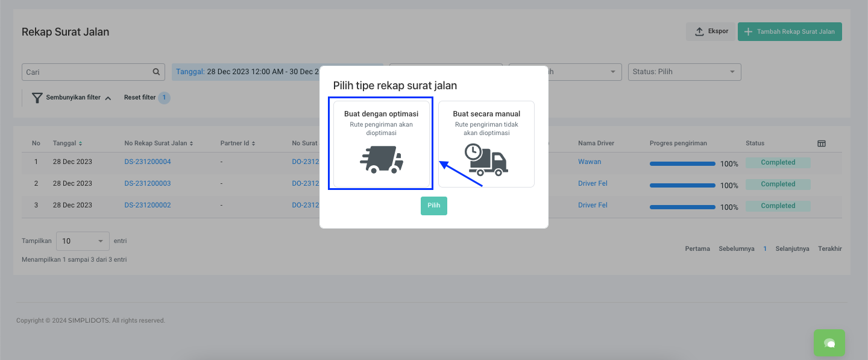Collapse filters with Sembunyikan filter
This screenshot has height=360, width=868.
73,98
